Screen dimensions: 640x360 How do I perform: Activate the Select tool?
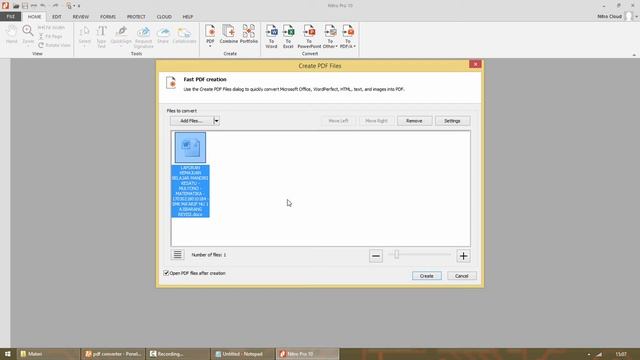coord(84,36)
